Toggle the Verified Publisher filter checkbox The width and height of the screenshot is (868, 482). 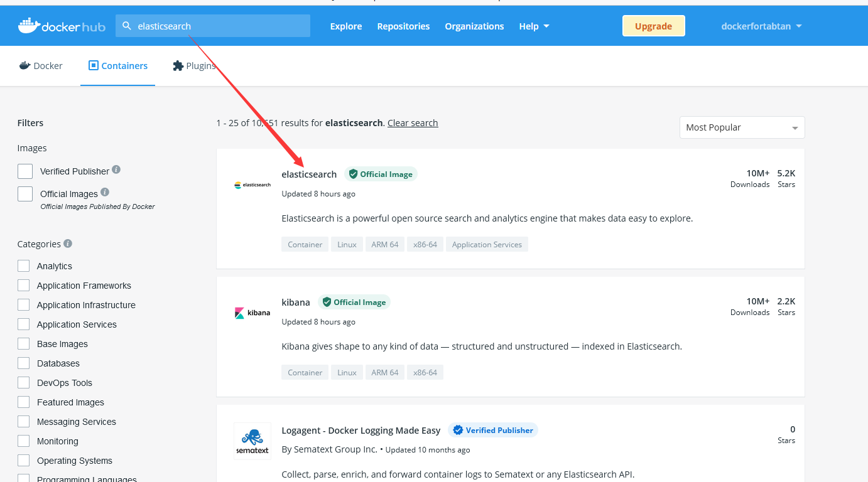pos(25,171)
